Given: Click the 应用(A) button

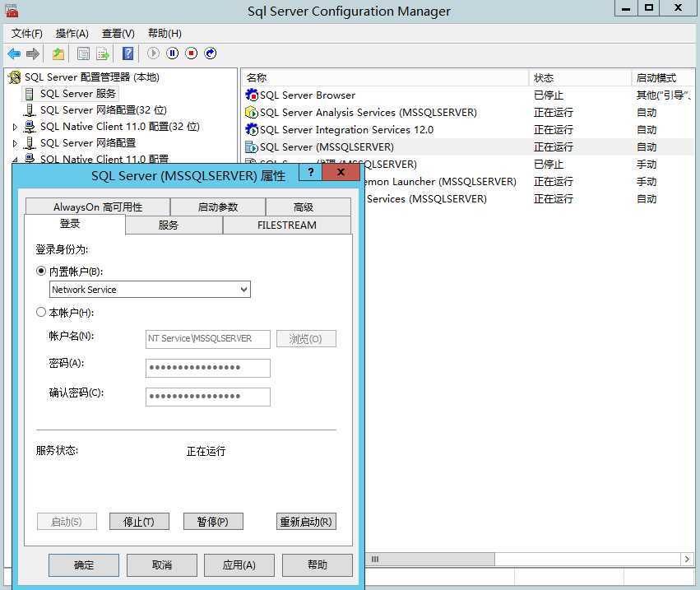Looking at the screenshot, I should (x=239, y=565).
